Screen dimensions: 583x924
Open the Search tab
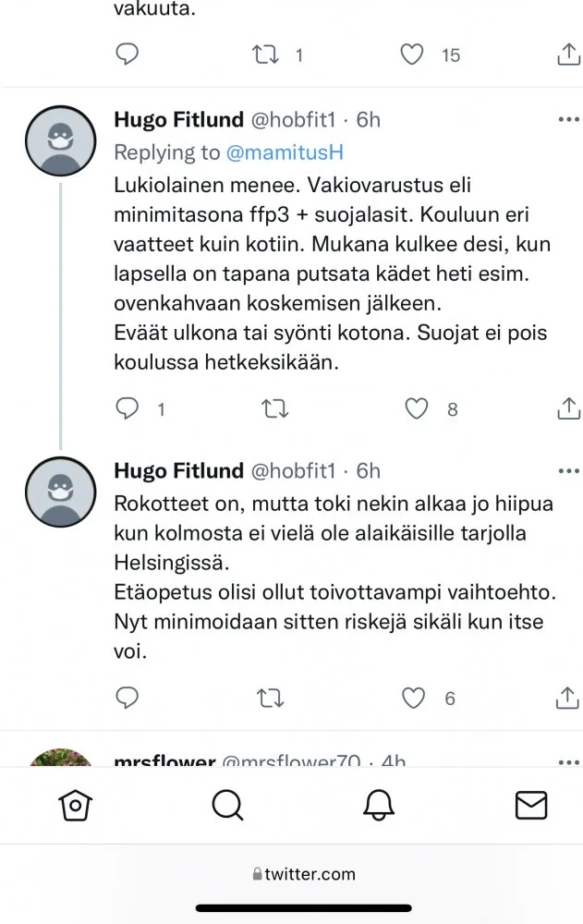226,806
